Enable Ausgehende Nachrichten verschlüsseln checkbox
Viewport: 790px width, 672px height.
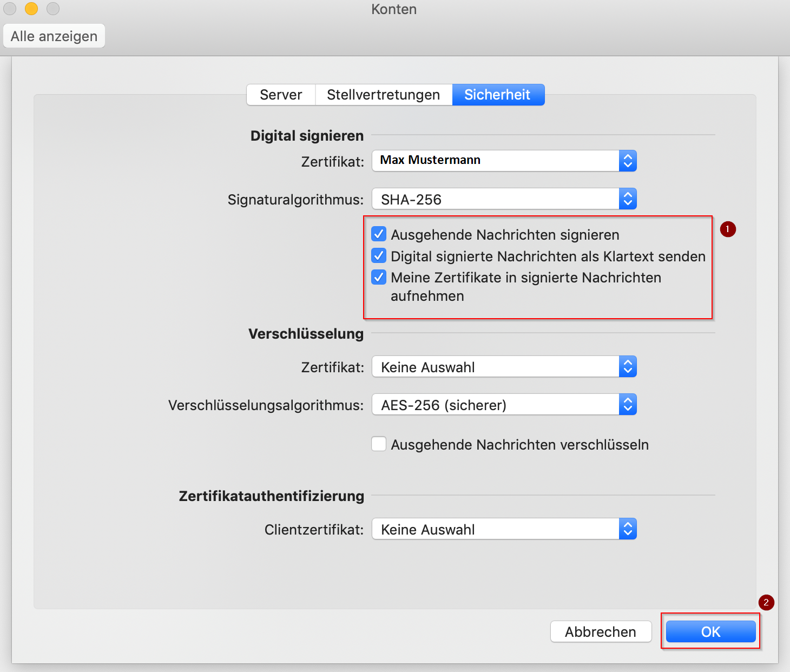(379, 444)
